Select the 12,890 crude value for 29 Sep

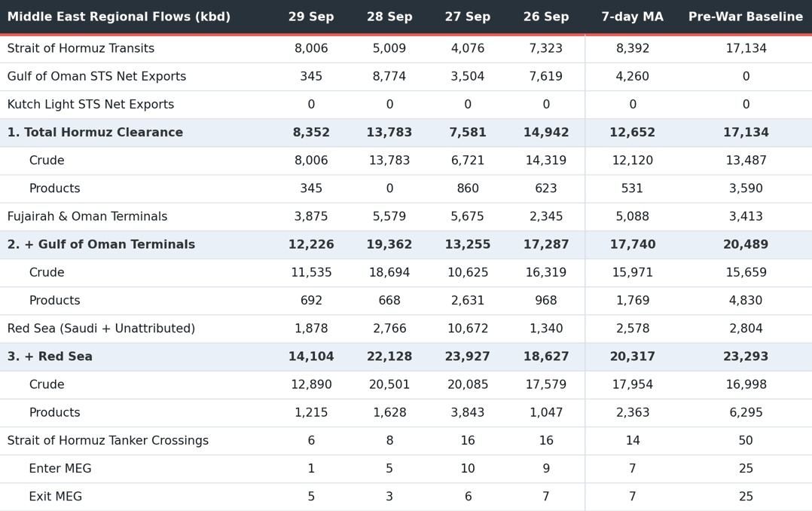tap(311, 384)
